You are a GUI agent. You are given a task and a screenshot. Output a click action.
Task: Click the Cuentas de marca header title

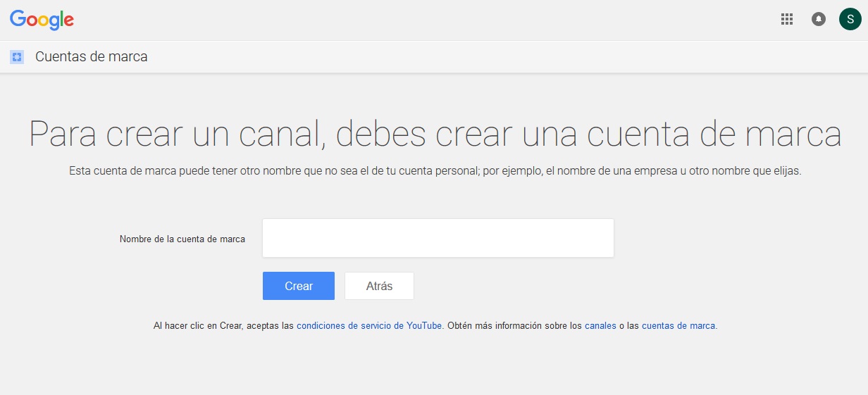(92, 57)
